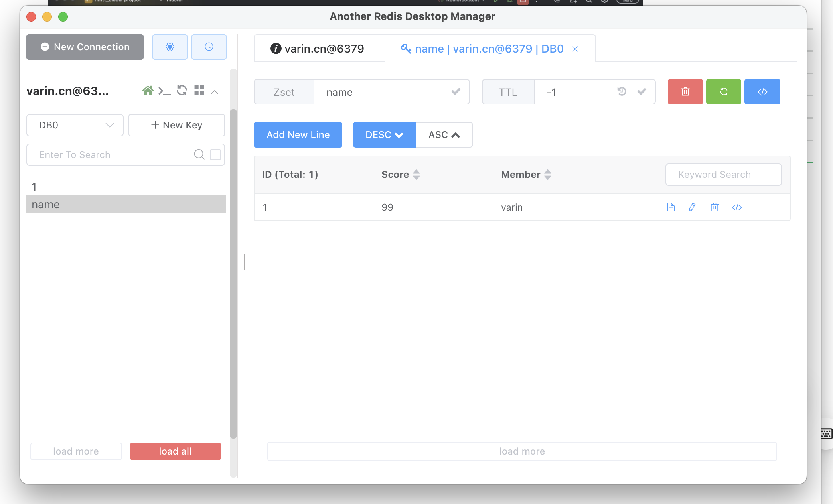Viewport: 833px width, 504px height.
Task: Open the DB0 database dropdown
Action: click(75, 125)
